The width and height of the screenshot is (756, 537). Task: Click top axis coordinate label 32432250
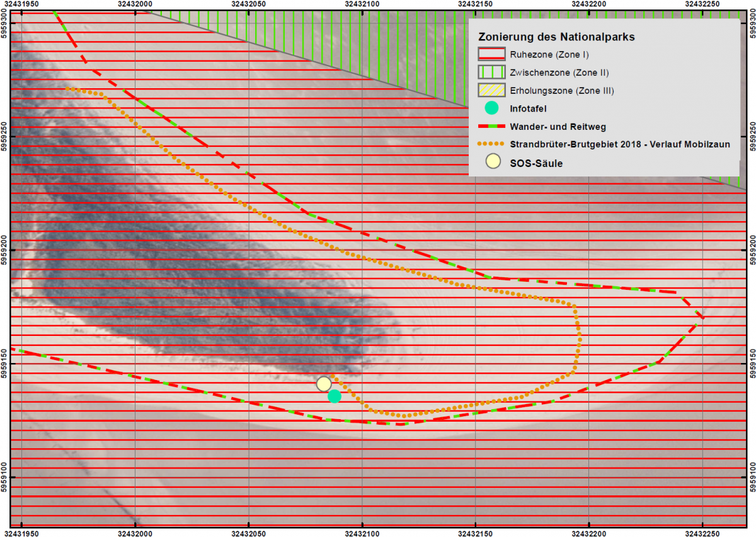point(702,4)
